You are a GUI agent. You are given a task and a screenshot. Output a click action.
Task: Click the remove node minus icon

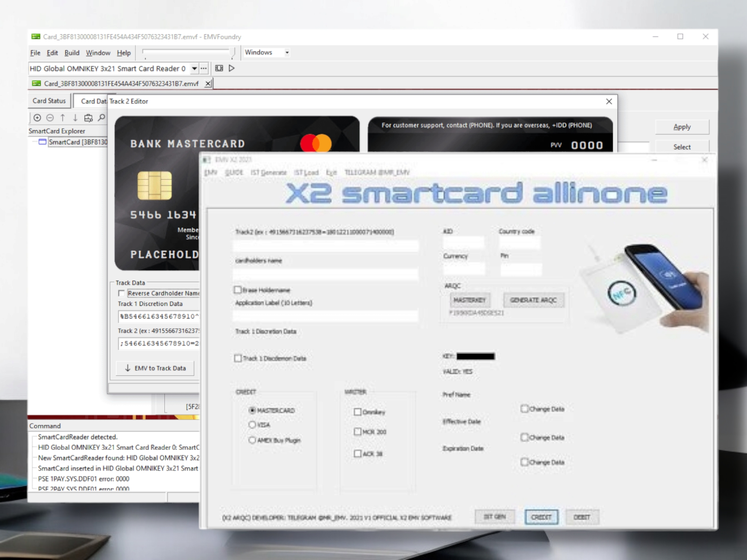pyautogui.click(x=50, y=118)
